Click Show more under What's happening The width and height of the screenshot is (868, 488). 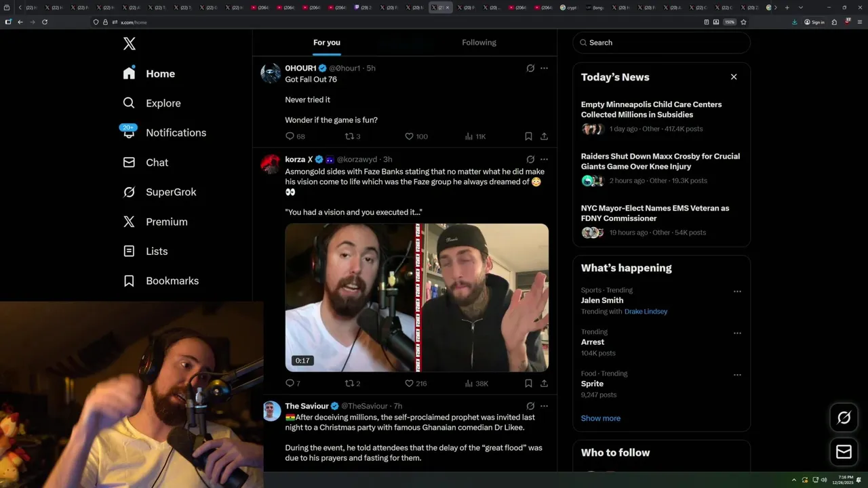coord(601,418)
